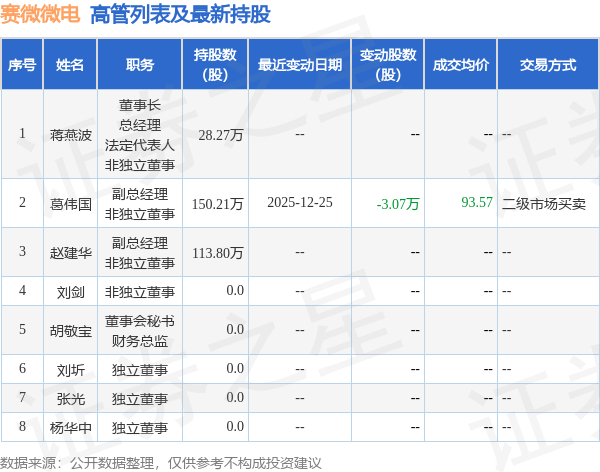This screenshot has width=600, height=472.
Task: Click the 93.57 average price cell
Action: [x=477, y=202]
